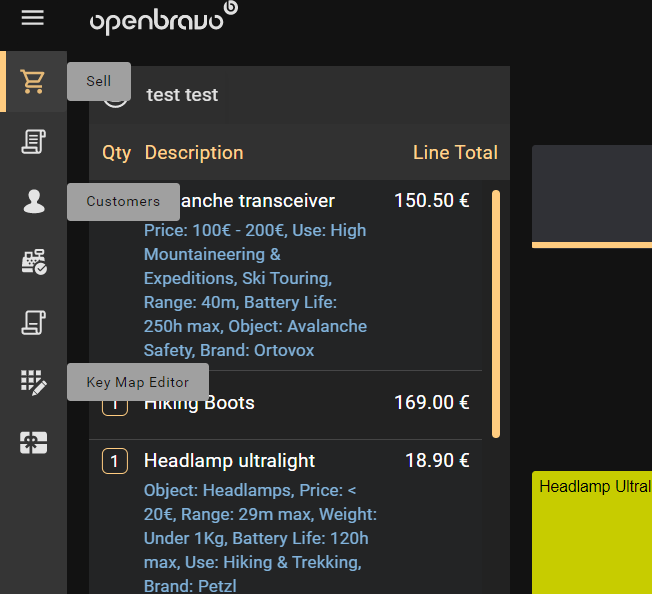Image resolution: width=652 pixels, height=594 pixels.
Task: Click the quantity box for Hiking Boots
Action: click(x=115, y=406)
